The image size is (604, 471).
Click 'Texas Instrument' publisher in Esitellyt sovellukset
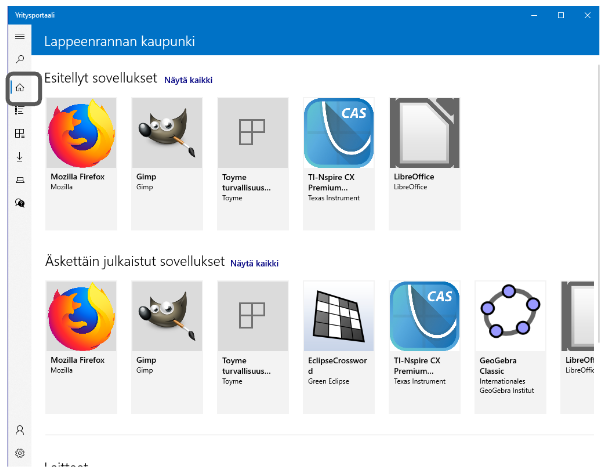(334, 198)
